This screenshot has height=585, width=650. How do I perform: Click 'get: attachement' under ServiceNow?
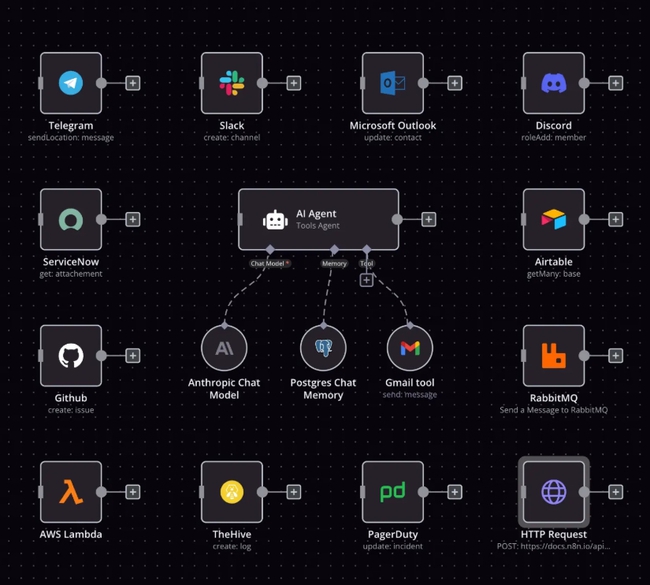[x=71, y=274]
